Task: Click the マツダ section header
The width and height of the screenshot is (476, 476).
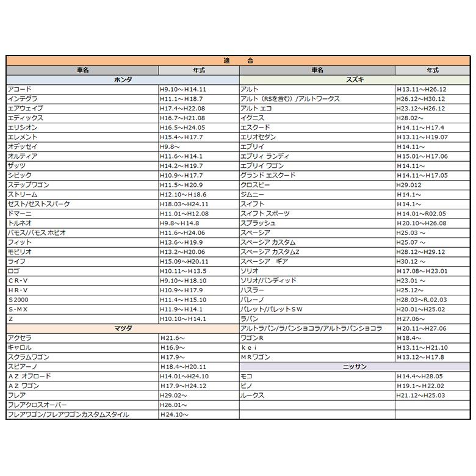Action: coord(122,328)
